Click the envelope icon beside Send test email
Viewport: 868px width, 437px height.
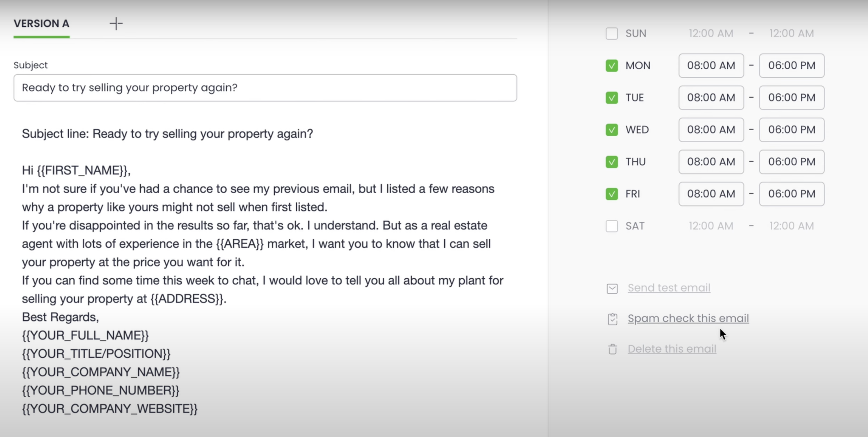click(612, 288)
